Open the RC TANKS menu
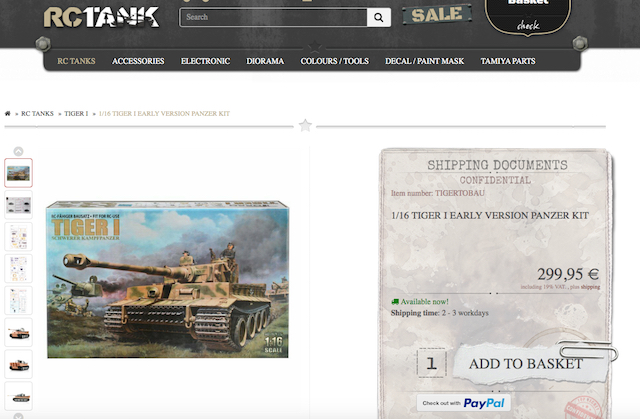640x419 pixels. 76,61
